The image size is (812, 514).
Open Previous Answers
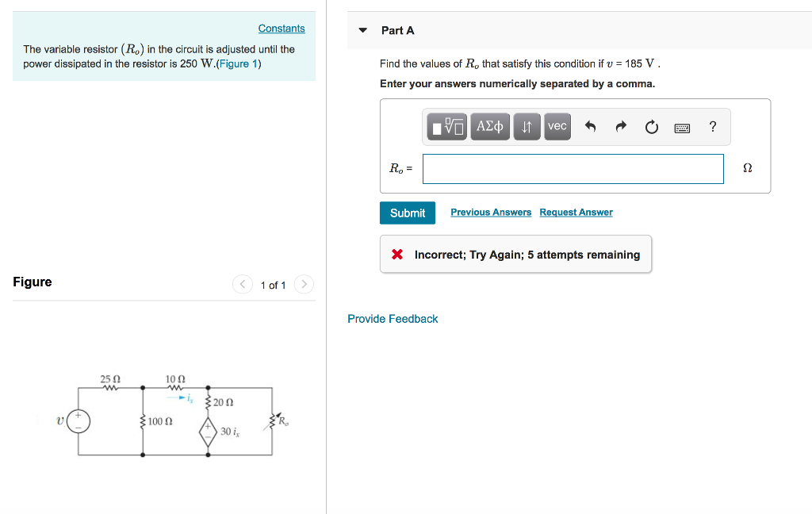[x=491, y=212]
